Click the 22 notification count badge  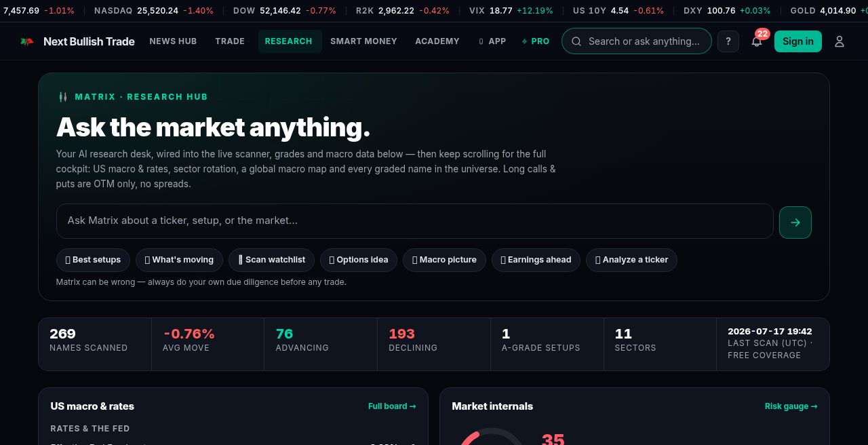762,34
